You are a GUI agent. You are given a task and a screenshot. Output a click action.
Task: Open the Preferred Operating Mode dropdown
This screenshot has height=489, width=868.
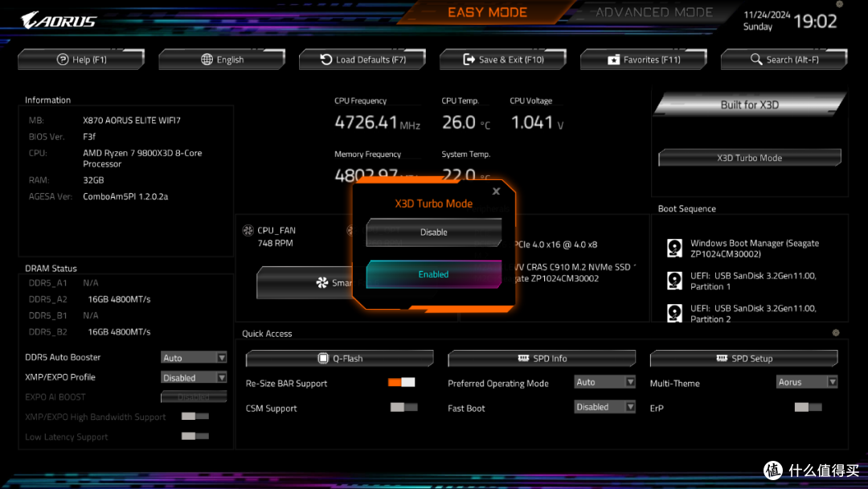604,382
